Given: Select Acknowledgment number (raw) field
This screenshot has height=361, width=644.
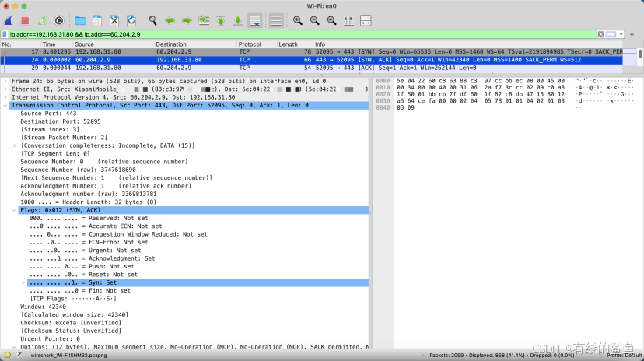Looking at the screenshot, I should point(89,194).
